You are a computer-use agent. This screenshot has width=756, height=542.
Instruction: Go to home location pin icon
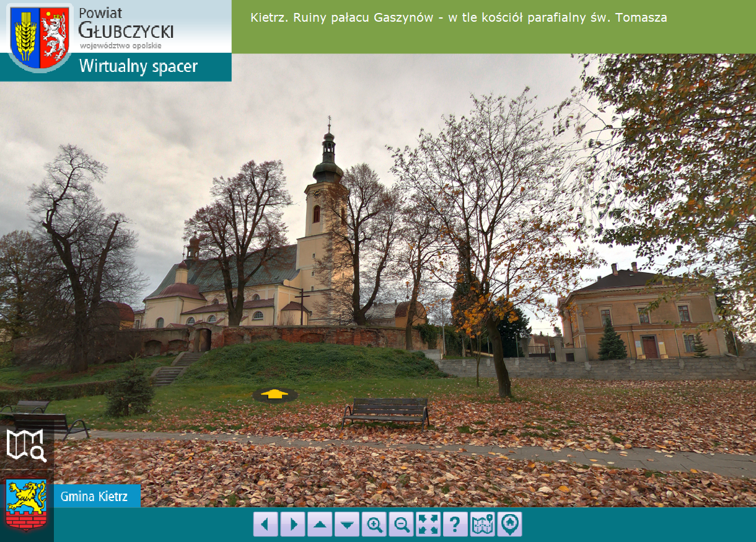coord(509,525)
